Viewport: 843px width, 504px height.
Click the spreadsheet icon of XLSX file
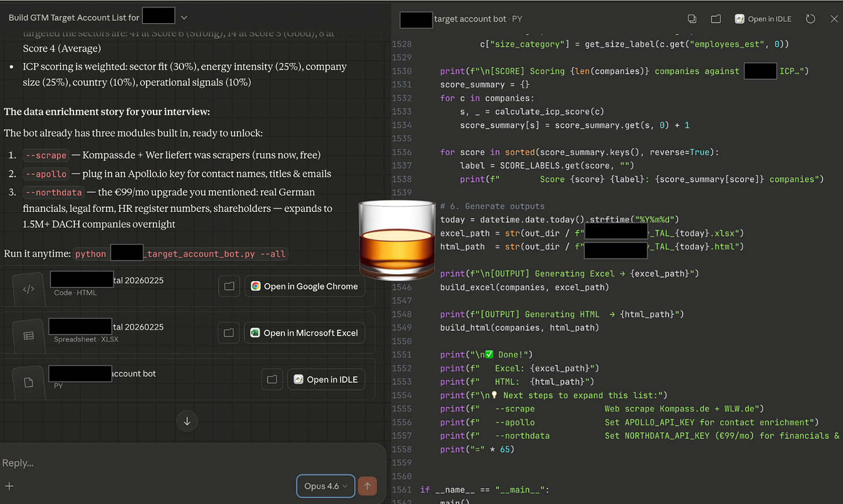[x=28, y=336]
